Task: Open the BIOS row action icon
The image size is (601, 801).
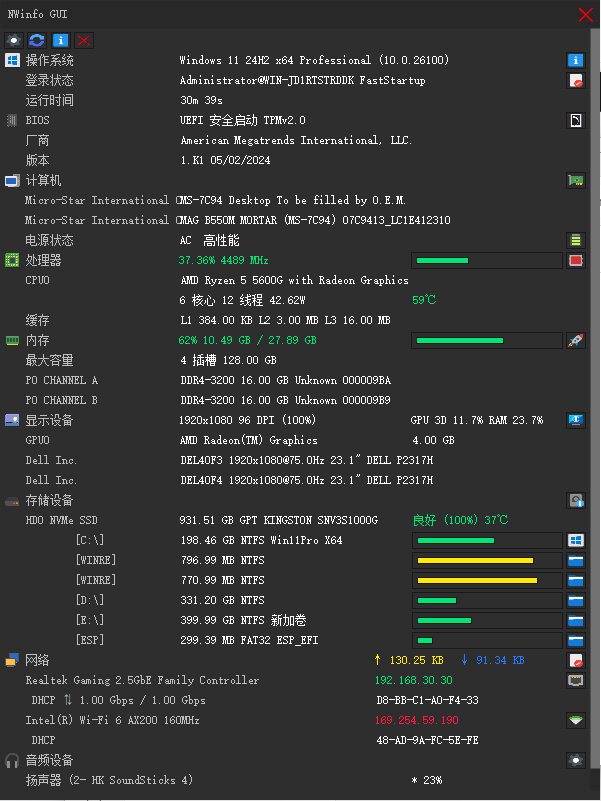Action: point(576,121)
